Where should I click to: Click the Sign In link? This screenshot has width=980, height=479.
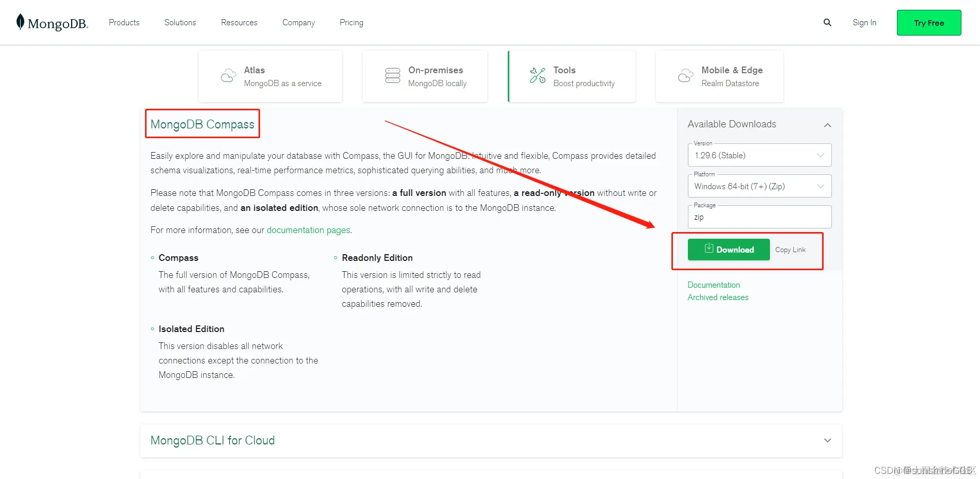[x=864, y=23]
